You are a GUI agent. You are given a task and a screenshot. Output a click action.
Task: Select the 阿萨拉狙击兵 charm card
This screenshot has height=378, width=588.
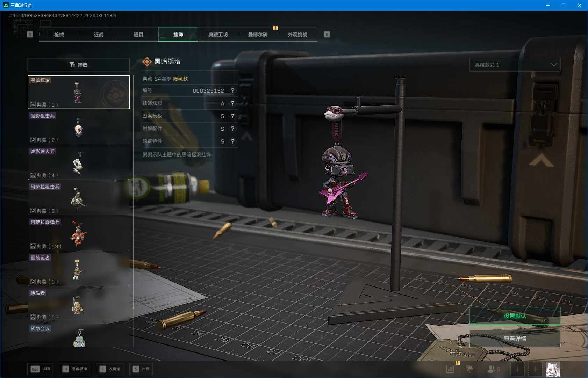(79, 198)
